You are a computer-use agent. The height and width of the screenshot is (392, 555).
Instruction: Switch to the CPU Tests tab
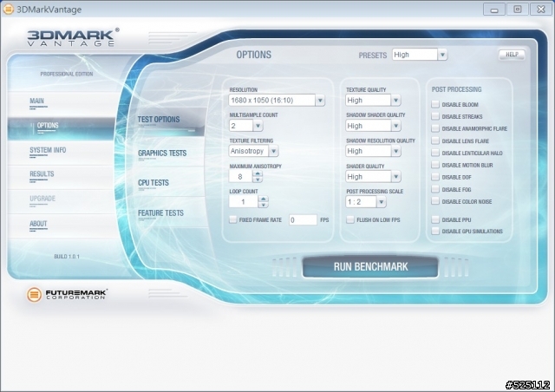pyautogui.click(x=153, y=183)
